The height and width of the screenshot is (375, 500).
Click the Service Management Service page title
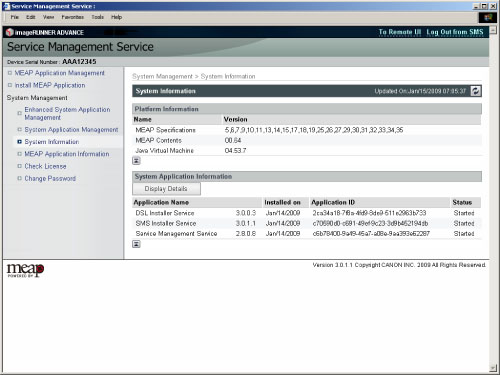pyautogui.click(x=80, y=47)
